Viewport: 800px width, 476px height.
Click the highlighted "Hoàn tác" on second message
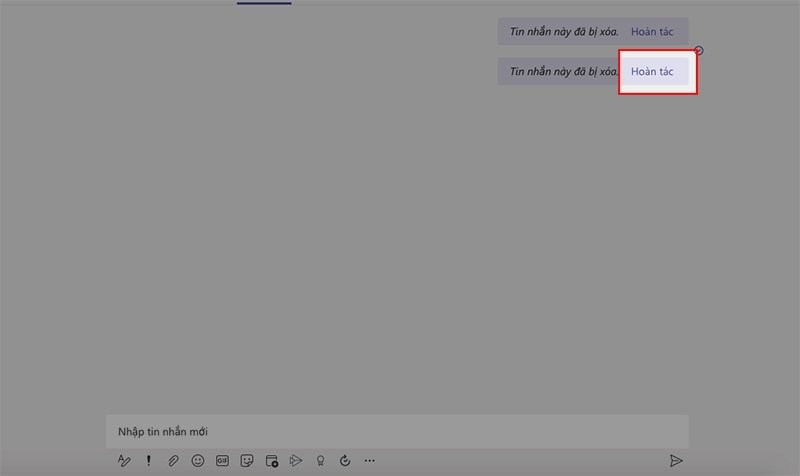point(652,72)
